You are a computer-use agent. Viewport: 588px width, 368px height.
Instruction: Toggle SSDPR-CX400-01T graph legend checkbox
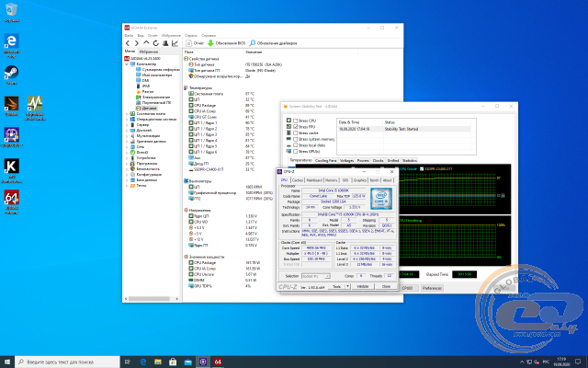pos(422,169)
